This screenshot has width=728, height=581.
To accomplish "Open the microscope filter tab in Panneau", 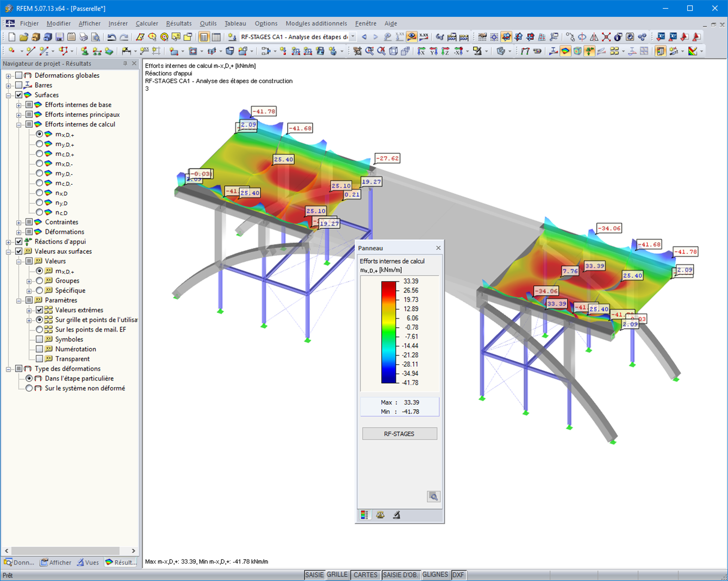I will (x=397, y=515).
